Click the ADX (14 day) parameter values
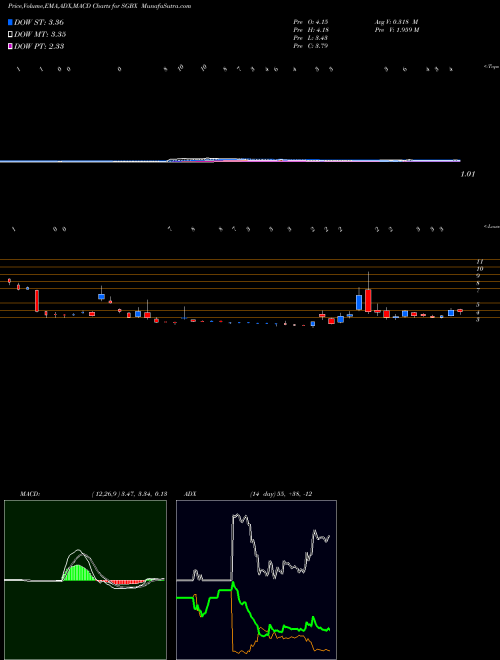500x660 pixels. pos(281,494)
